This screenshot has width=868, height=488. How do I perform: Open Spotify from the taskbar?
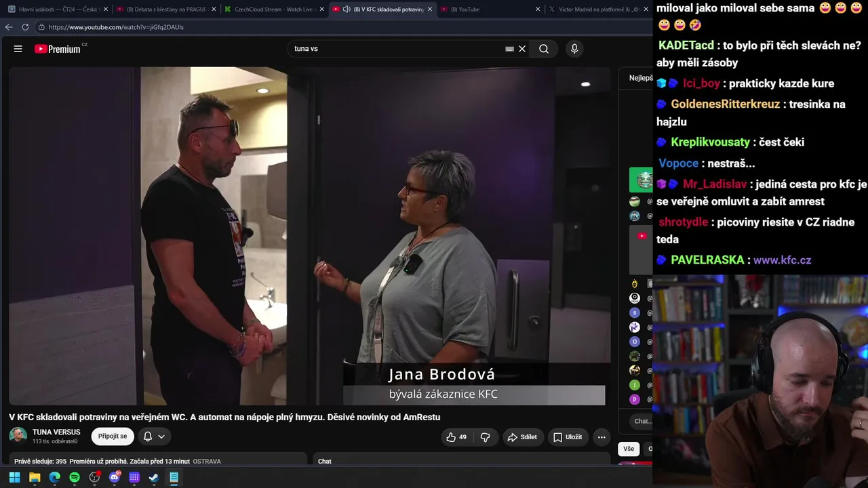pyautogui.click(x=75, y=477)
